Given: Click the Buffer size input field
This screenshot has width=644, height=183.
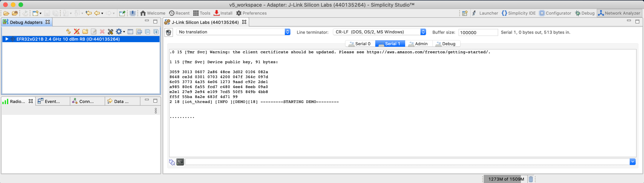Looking at the screenshot, I should pos(478,32).
